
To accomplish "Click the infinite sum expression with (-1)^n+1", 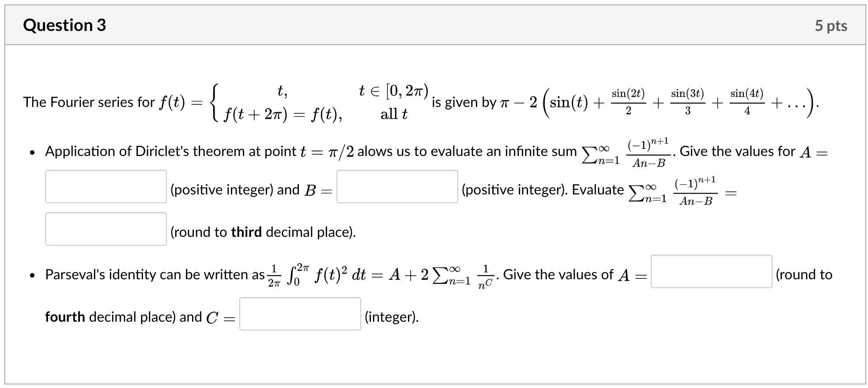I will [627, 152].
